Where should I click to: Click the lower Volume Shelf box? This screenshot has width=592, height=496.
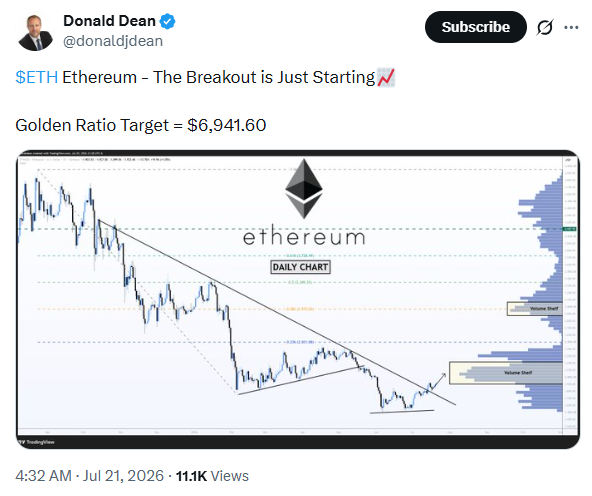point(506,373)
